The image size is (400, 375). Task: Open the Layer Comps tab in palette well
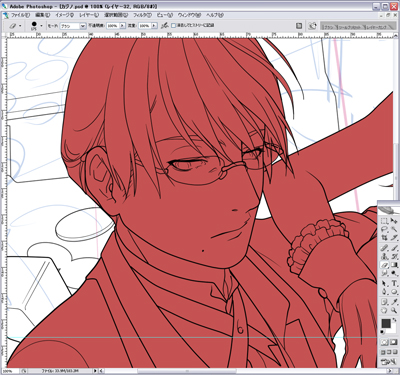[377, 27]
